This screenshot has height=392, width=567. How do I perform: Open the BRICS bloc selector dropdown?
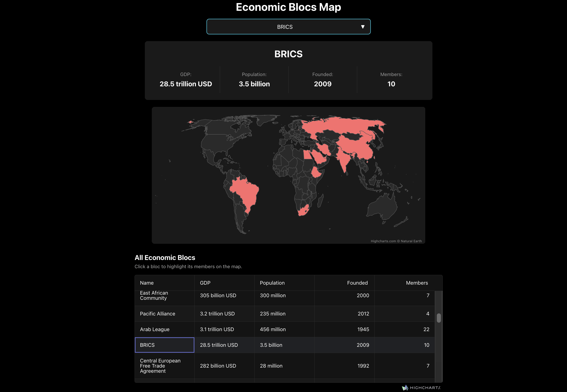285,27
